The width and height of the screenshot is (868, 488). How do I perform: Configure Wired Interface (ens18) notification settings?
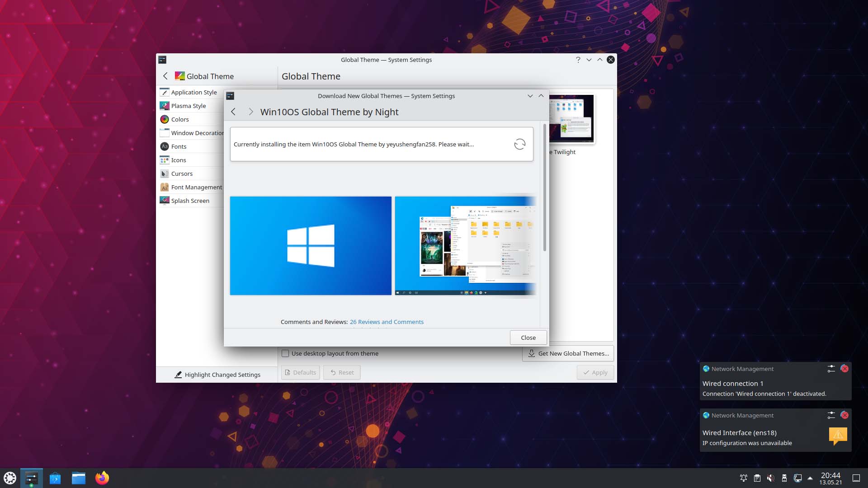831,415
